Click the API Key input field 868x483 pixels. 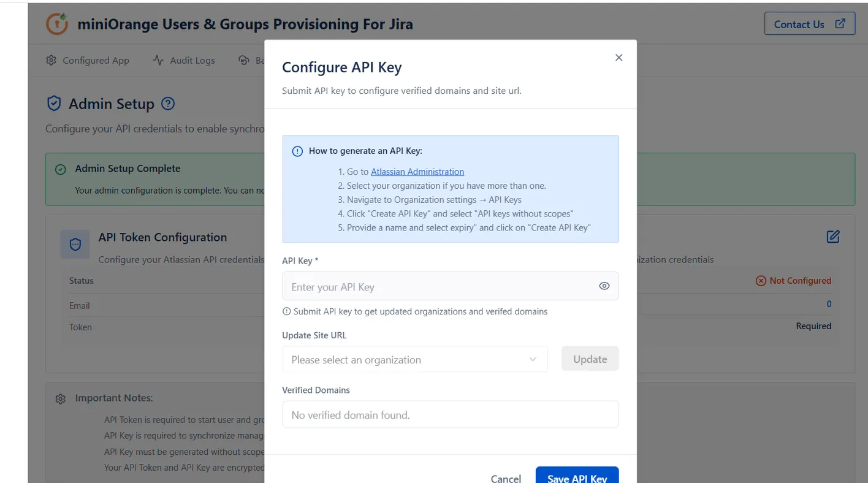point(451,286)
